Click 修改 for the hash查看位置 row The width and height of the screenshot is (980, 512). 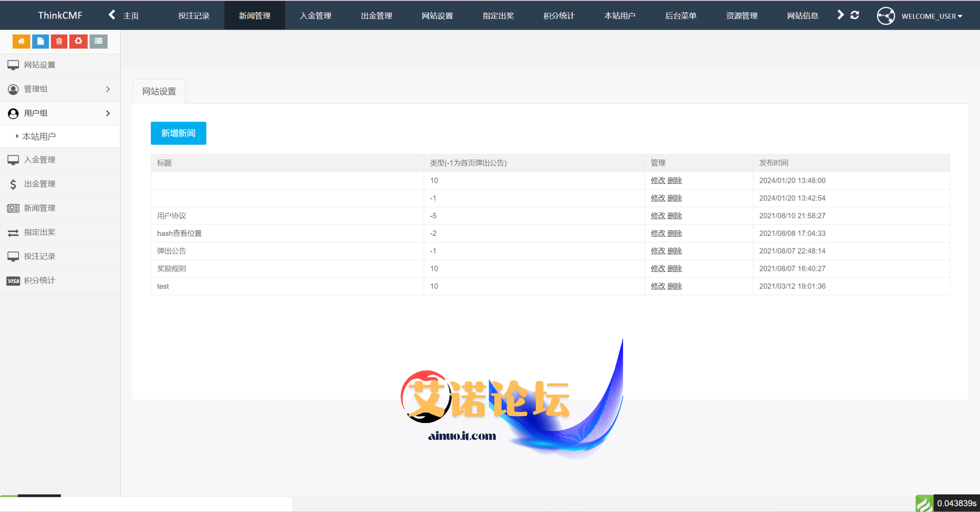(658, 234)
